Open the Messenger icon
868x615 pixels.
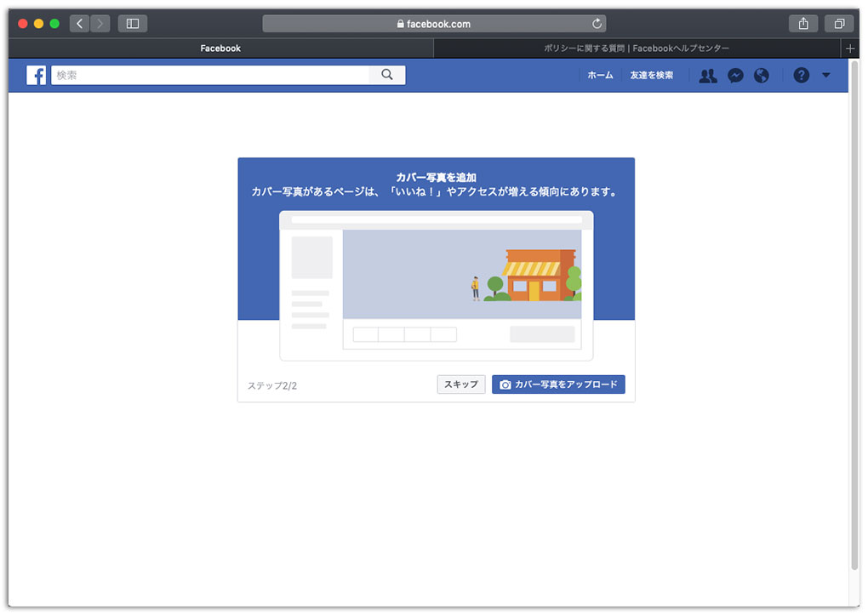coord(734,76)
